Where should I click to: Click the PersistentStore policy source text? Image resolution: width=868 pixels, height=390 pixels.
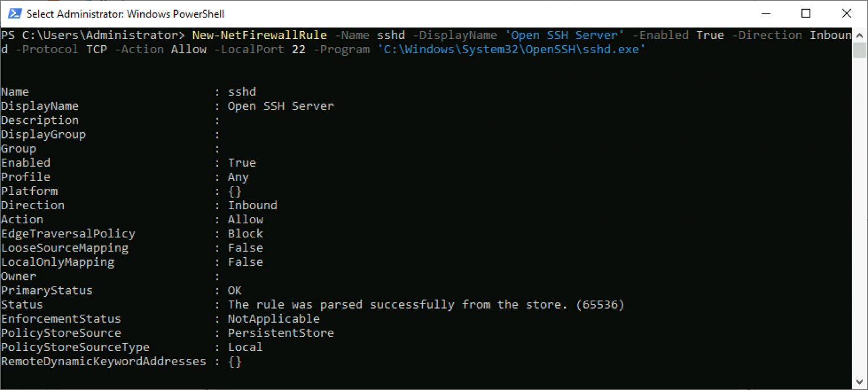[x=281, y=332]
